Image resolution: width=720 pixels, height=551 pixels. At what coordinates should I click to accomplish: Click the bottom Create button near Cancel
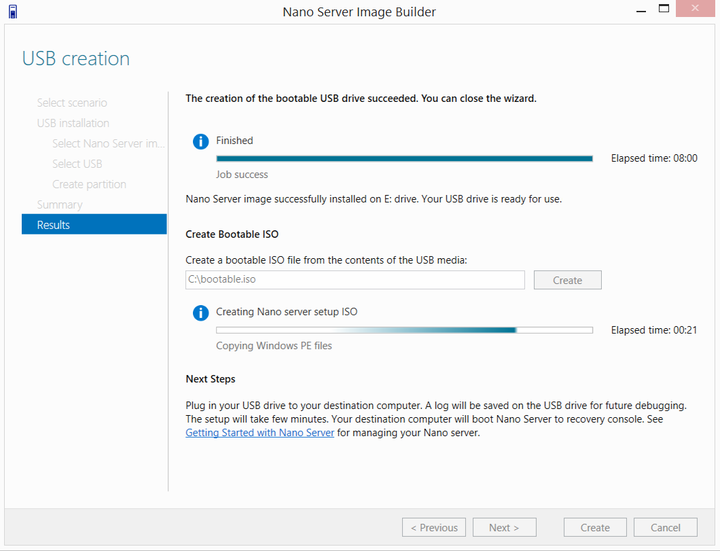595,528
